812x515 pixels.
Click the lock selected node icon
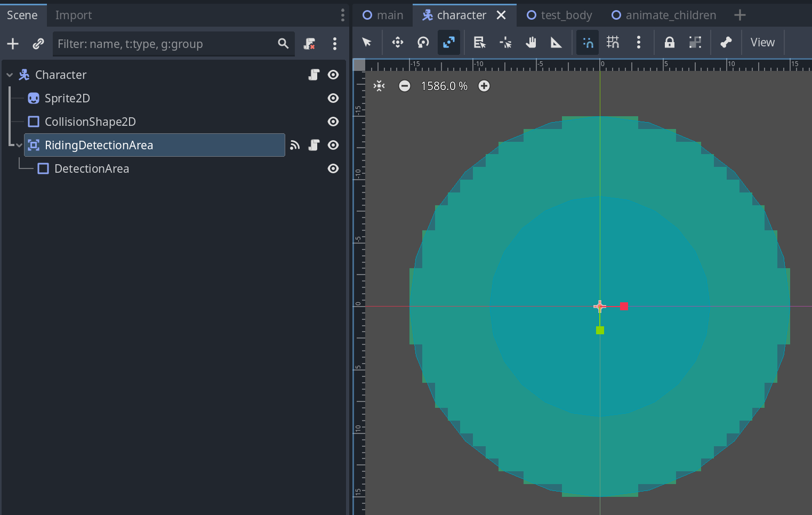[x=669, y=43]
